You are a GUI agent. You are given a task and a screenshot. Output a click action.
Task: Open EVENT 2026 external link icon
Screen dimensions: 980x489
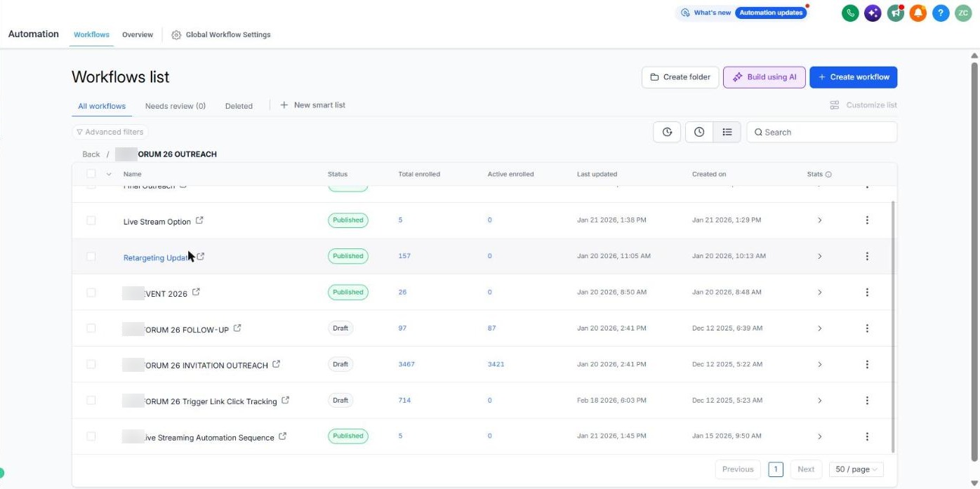[x=196, y=293]
